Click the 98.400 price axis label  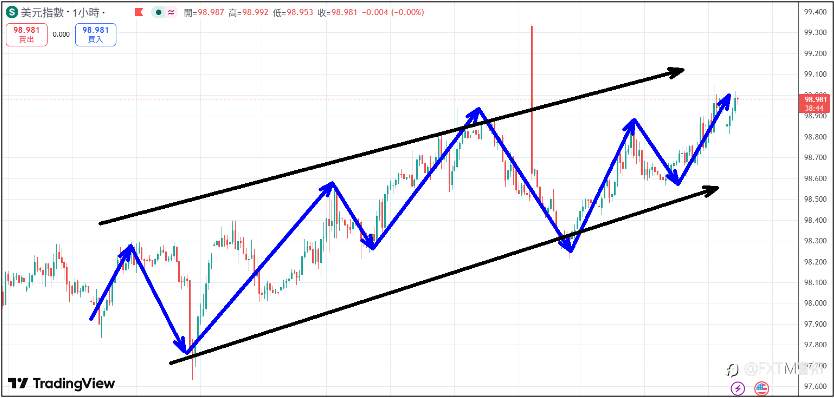[815, 220]
